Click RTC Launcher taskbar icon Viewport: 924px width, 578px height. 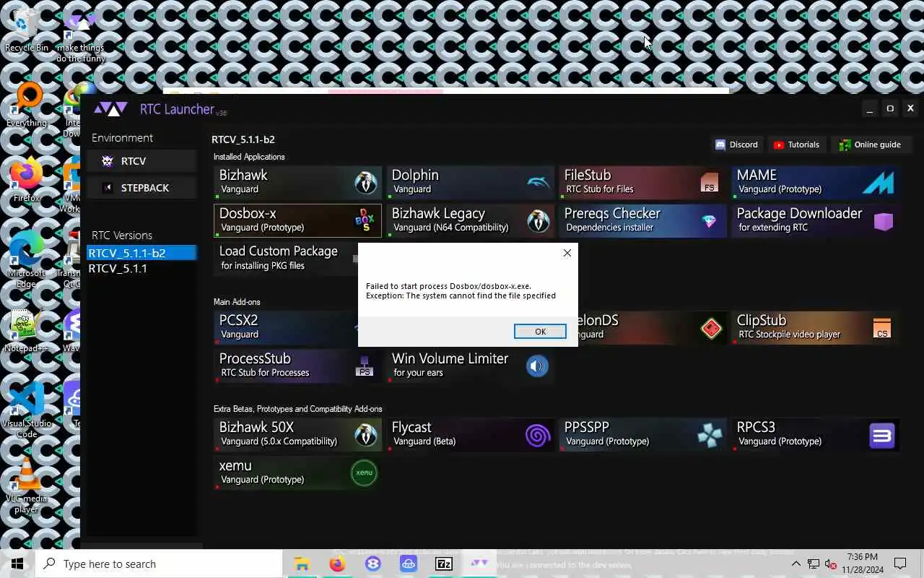point(479,564)
